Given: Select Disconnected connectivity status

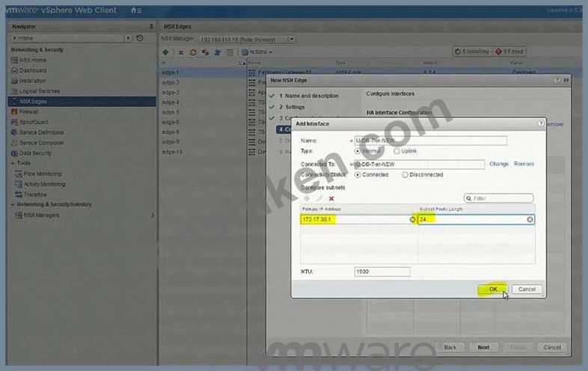Looking at the screenshot, I should click(x=405, y=175).
